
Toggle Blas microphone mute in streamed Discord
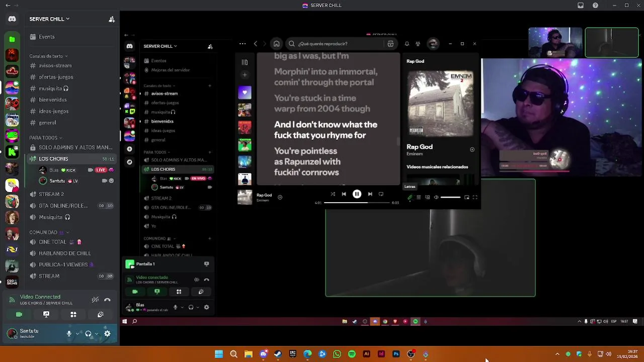[175, 307]
